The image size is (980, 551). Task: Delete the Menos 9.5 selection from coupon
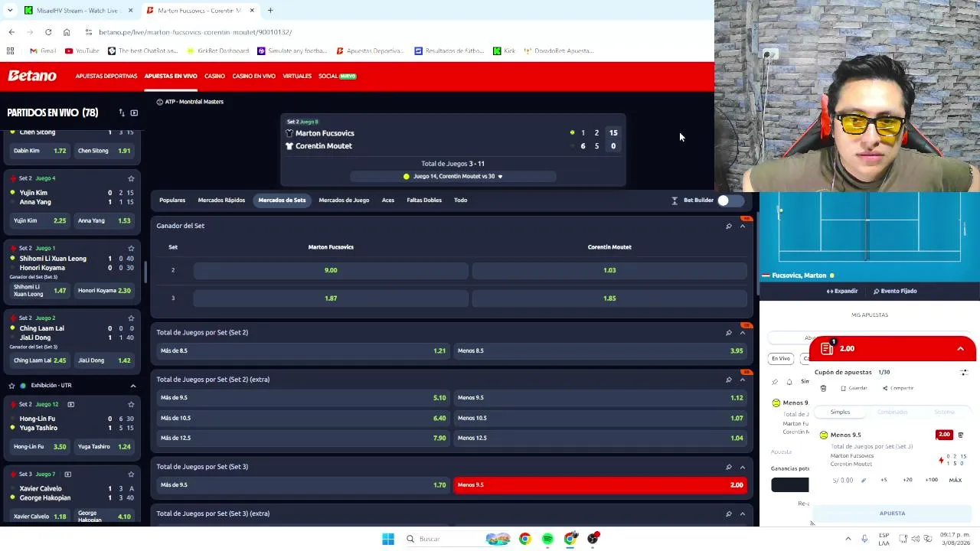[961, 435]
